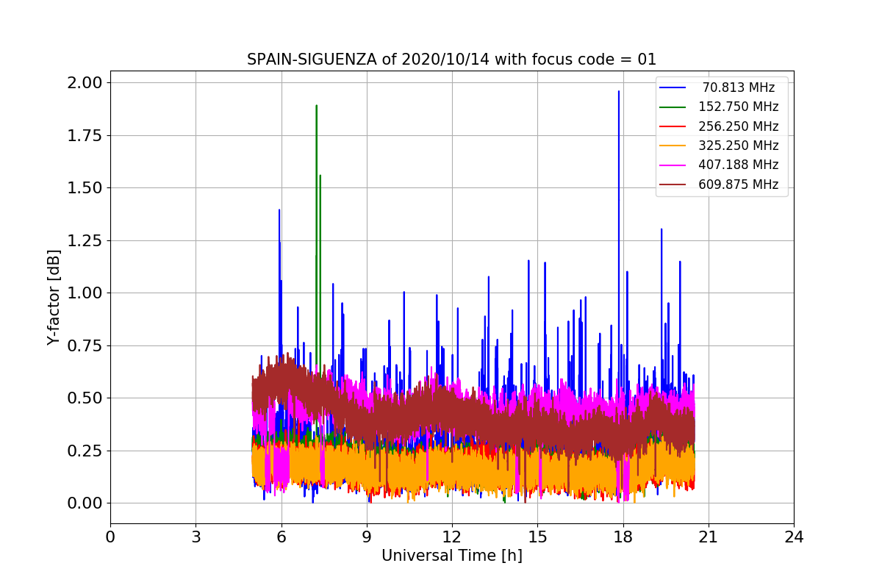The height and width of the screenshot is (588, 882).
Task: Click the 'Universal Time [h]' axis label
Action: point(451,556)
